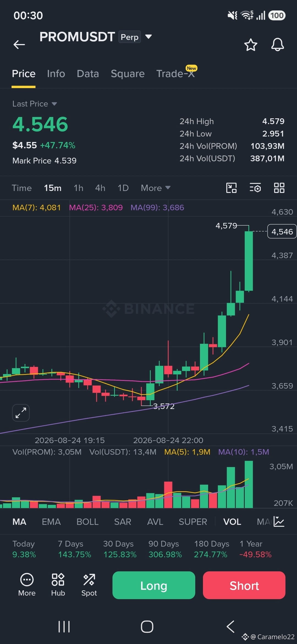Select the 15m interval
297x644 pixels.
53,188
